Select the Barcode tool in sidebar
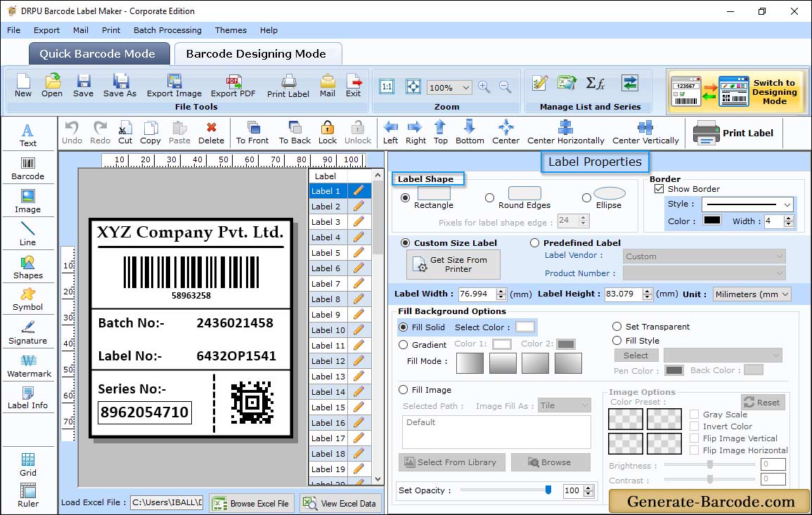This screenshot has width=812, height=515. coord(28,169)
